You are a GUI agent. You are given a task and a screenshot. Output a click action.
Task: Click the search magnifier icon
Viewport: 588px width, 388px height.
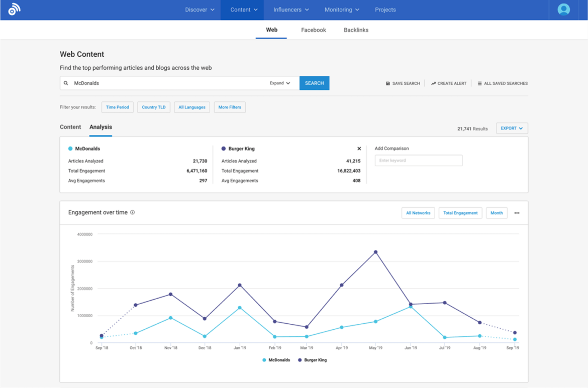click(x=66, y=83)
